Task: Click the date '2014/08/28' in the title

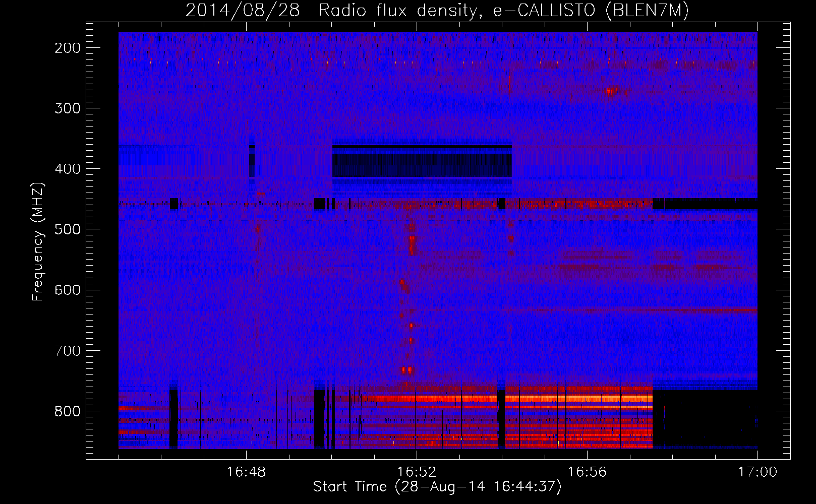Action: point(243,10)
